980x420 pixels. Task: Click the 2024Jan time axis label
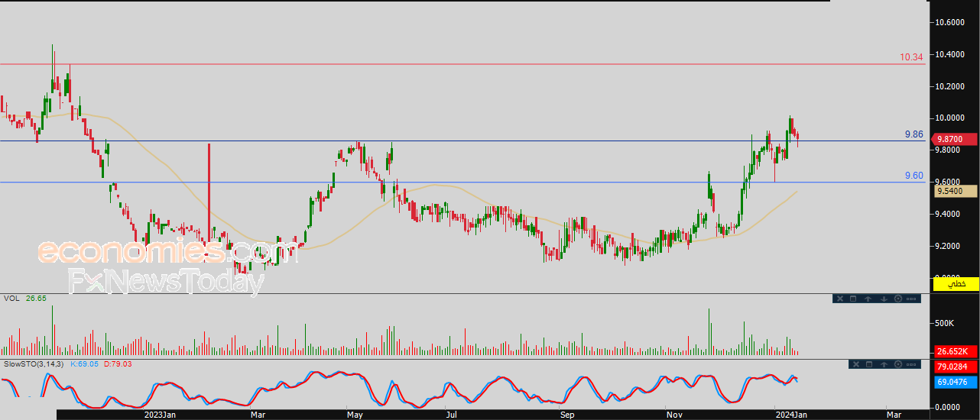pyautogui.click(x=790, y=415)
